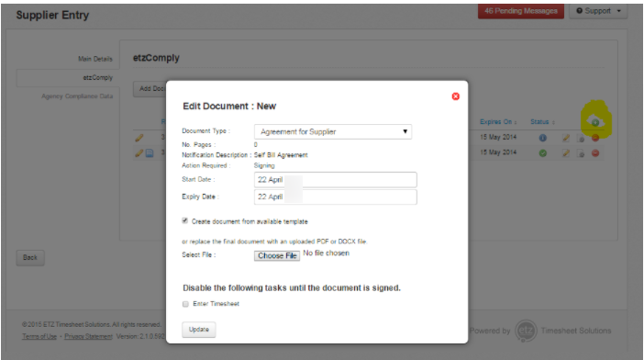Click into the Start Date field

pyautogui.click(x=335, y=180)
